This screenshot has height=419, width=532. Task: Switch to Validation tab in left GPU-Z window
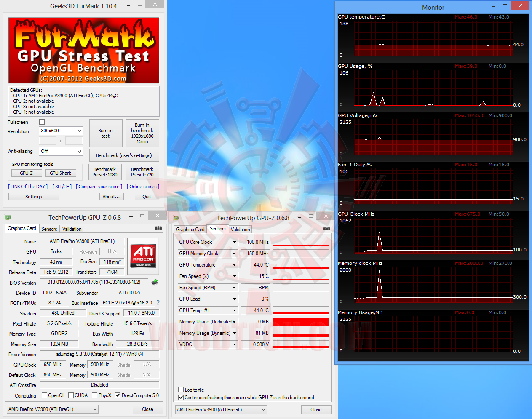click(x=72, y=229)
